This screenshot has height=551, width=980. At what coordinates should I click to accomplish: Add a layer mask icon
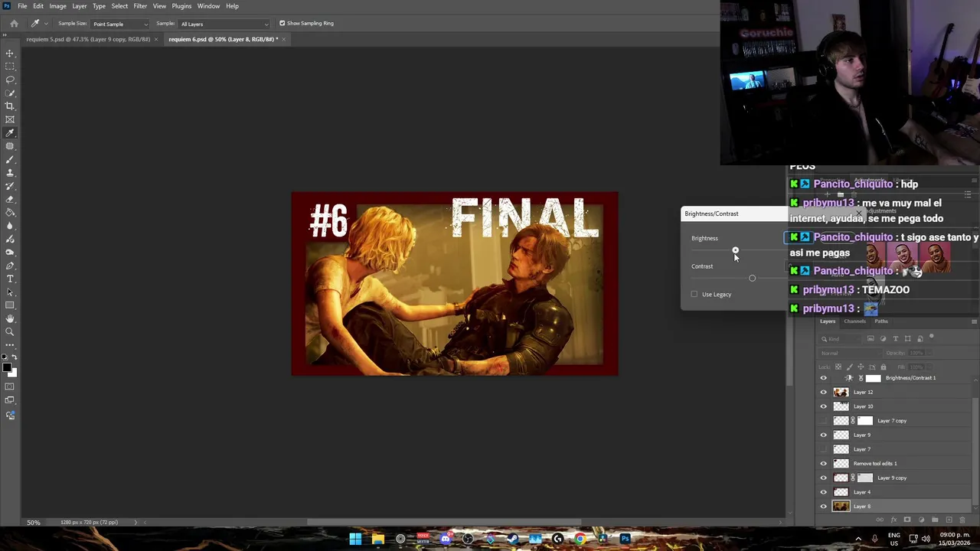pos(907,520)
